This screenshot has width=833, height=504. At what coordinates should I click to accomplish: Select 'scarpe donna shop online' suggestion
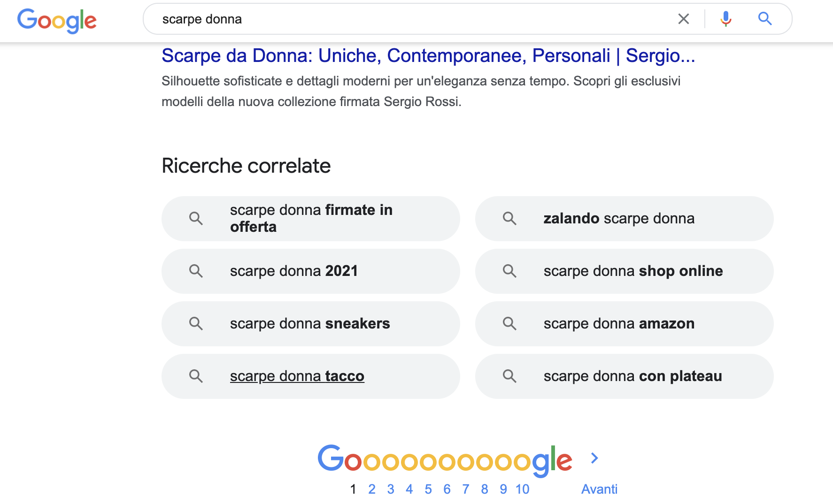pos(633,271)
